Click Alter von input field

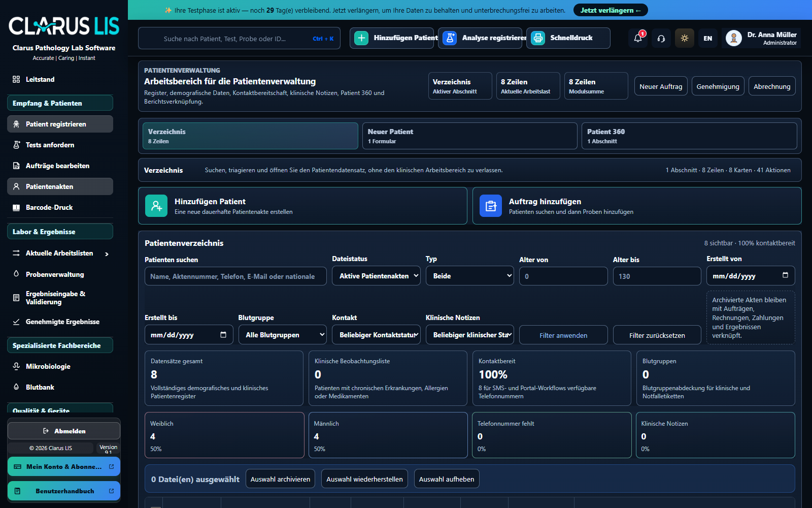(563, 276)
